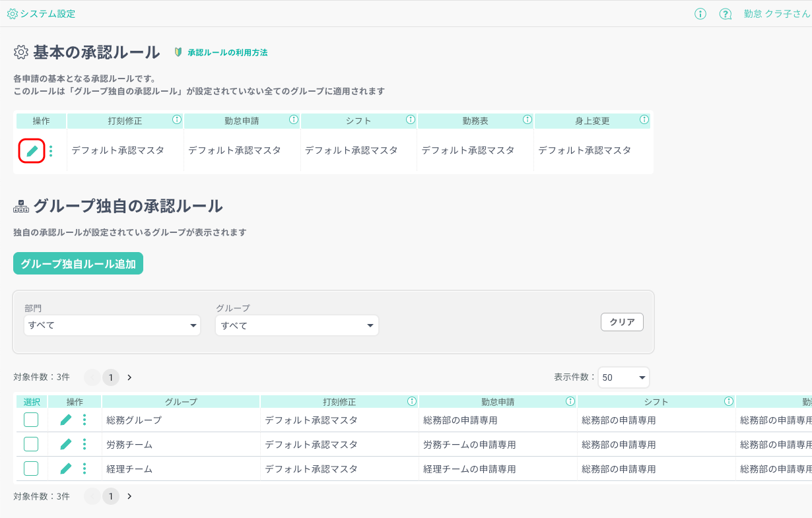The height and width of the screenshot is (518, 812).
Task: Show info for 打刻修正 in basic rule table
Action: point(176,120)
